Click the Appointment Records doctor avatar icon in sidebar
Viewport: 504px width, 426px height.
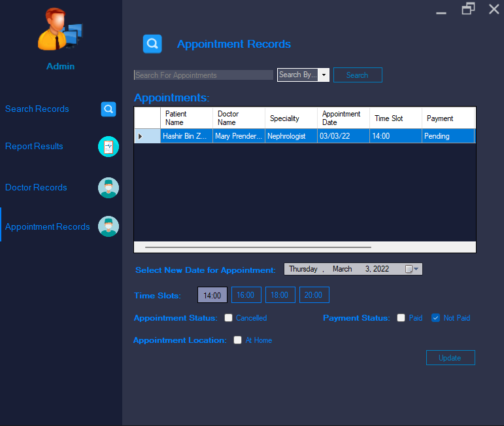click(x=109, y=226)
